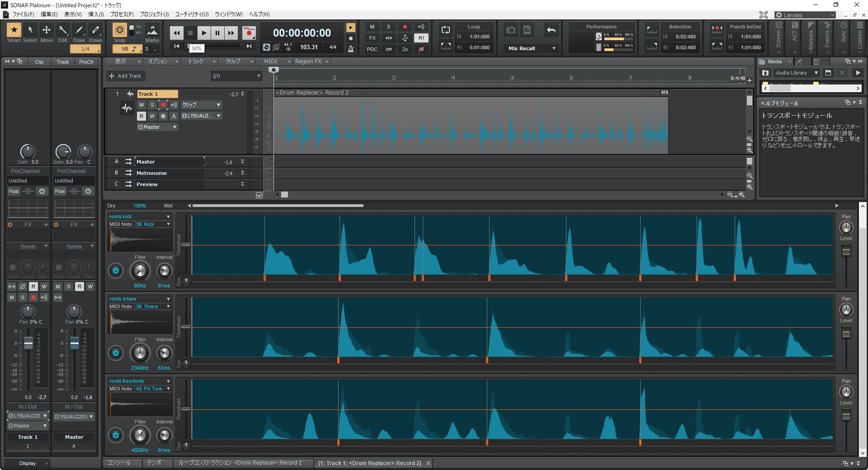
Task: Open the Marks module icon
Action: 152,30
